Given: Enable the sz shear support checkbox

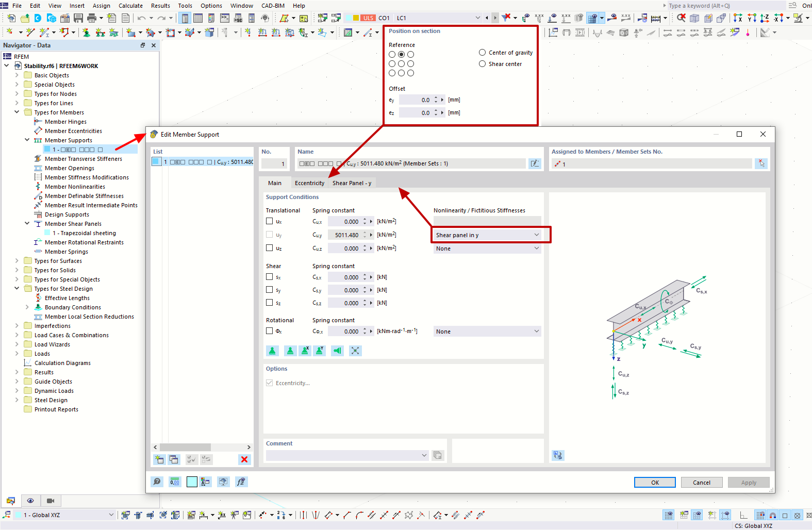Looking at the screenshot, I should click(x=269, y=303).
